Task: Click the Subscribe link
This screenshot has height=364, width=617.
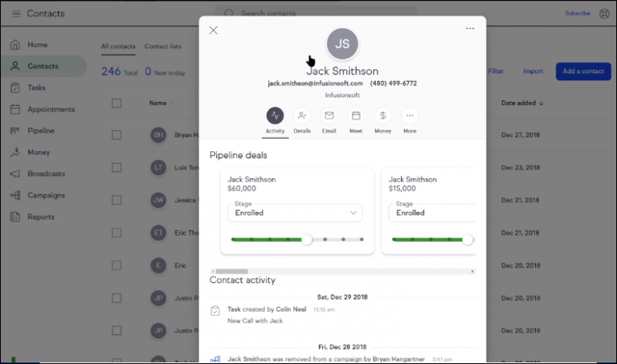Action: (577, 14)
